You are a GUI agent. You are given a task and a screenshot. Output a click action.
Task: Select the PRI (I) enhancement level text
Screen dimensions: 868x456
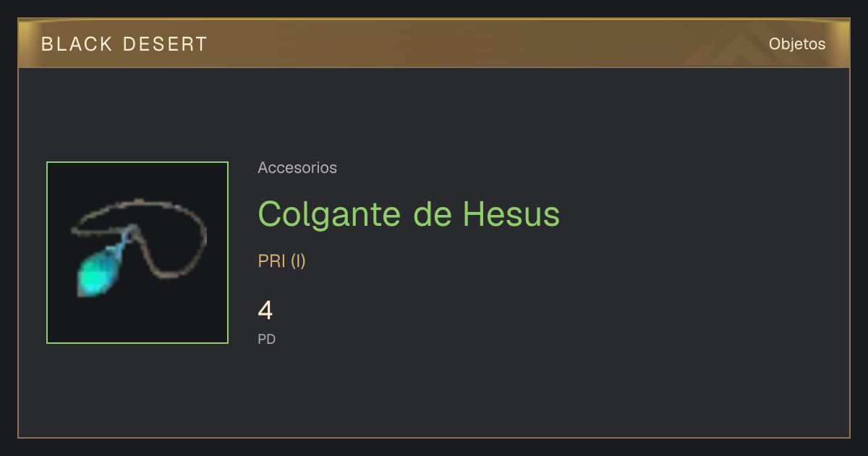tap(281, 261)
